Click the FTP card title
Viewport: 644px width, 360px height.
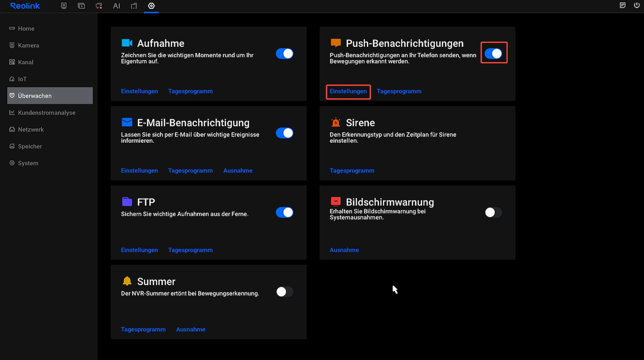[146, 202]
